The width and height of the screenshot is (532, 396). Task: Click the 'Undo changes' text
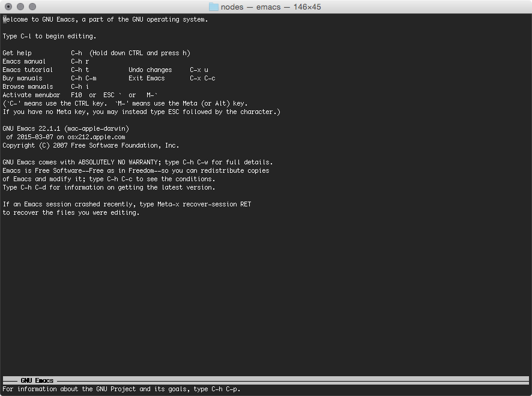tap(150, 70)
